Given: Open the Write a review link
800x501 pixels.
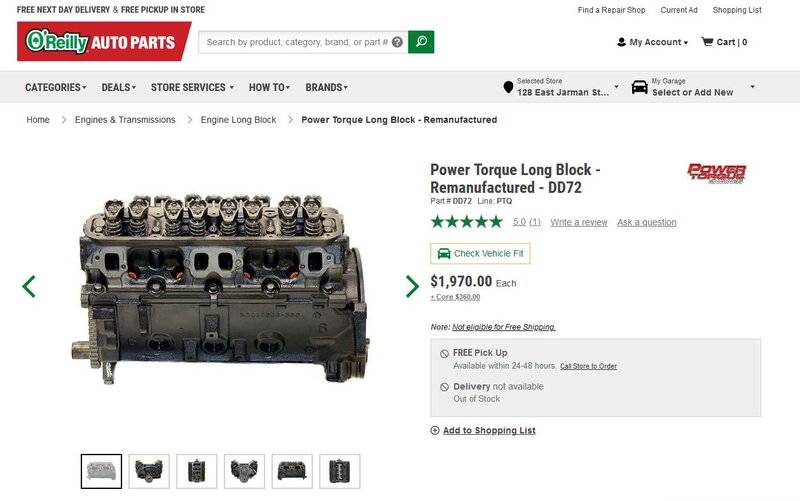Looking at the screenshot, I should tap(579, 222).
